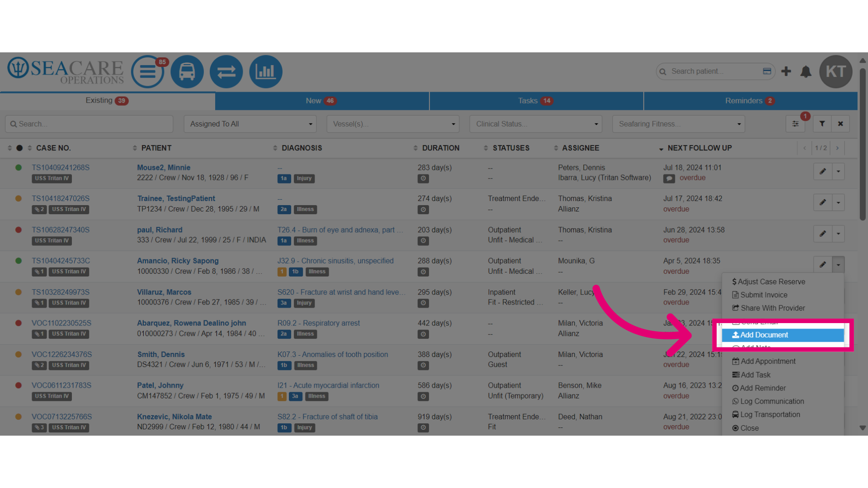The width and height of the screenshot is (868, 488).
Task: Click clock icon under 442 day(s)
Action: (423, 334)
